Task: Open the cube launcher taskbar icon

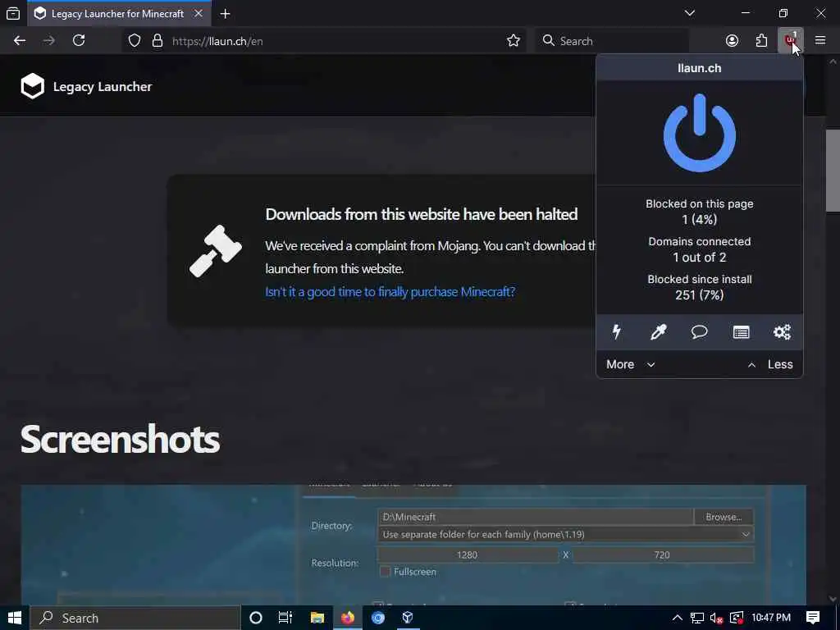Action: coord(408,618)
